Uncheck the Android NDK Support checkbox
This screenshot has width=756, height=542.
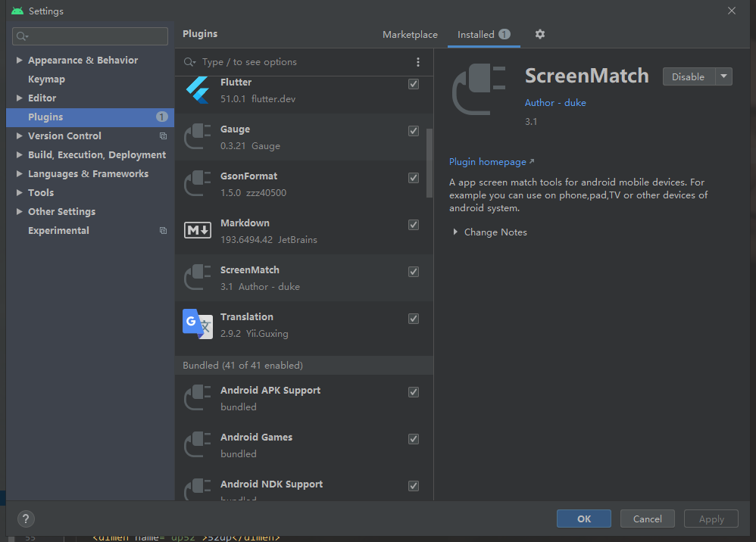pos(414,486)
